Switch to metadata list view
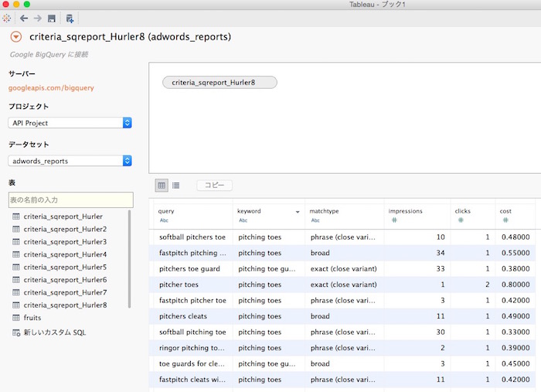 (x=176, y=186)
